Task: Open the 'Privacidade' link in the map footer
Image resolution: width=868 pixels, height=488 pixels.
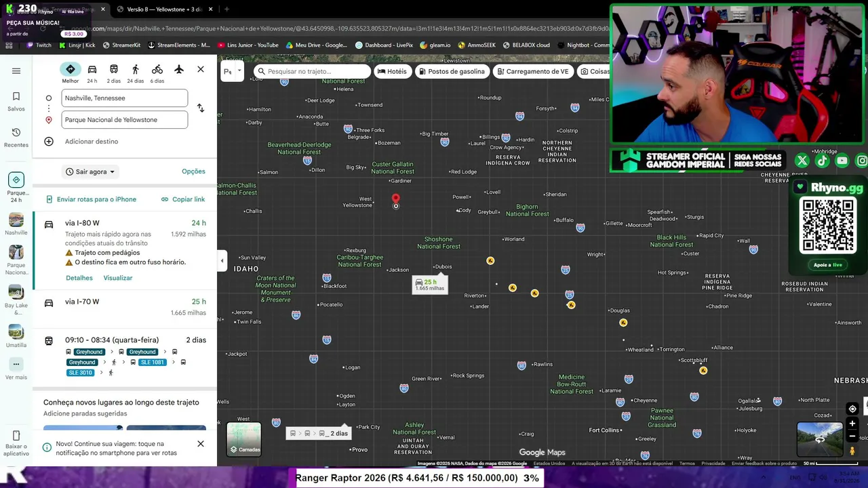Action: (x=713, y=464)
